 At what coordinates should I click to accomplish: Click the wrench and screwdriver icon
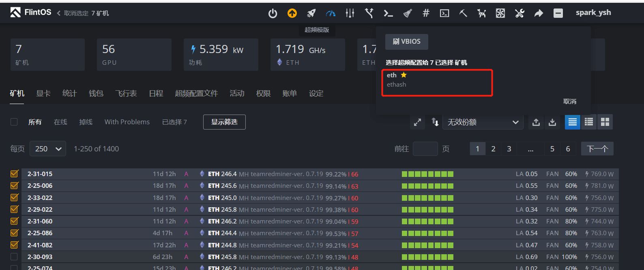click(x=519, y=13)
